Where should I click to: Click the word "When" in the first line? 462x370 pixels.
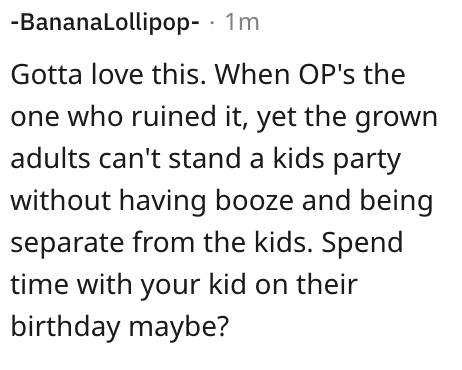pyautogui.click(x=252, y=74)
